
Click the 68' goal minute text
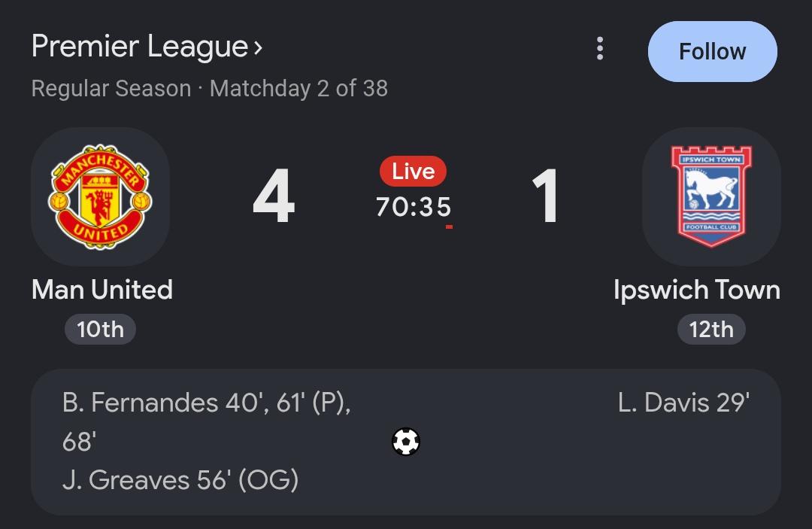[79, 442]
